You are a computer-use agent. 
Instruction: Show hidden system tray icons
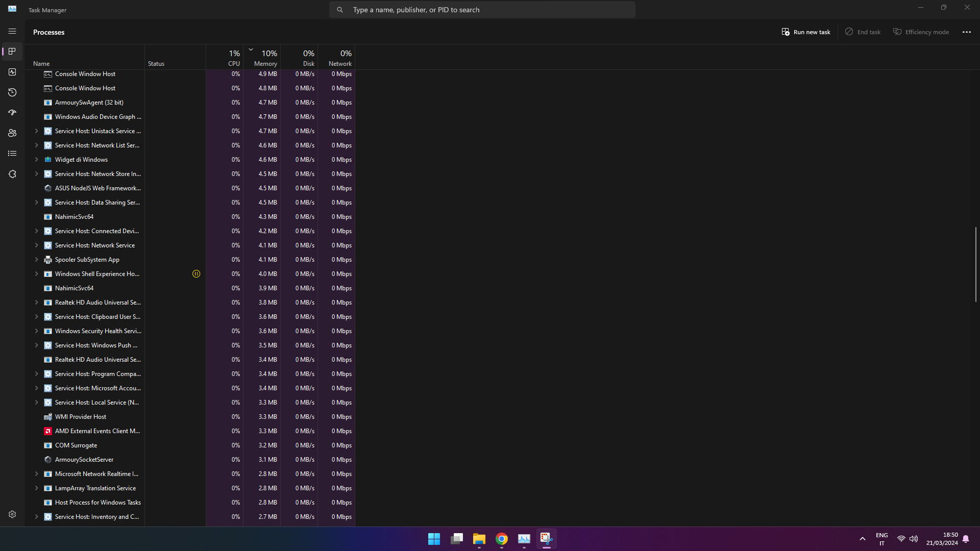tap(863, 539)
